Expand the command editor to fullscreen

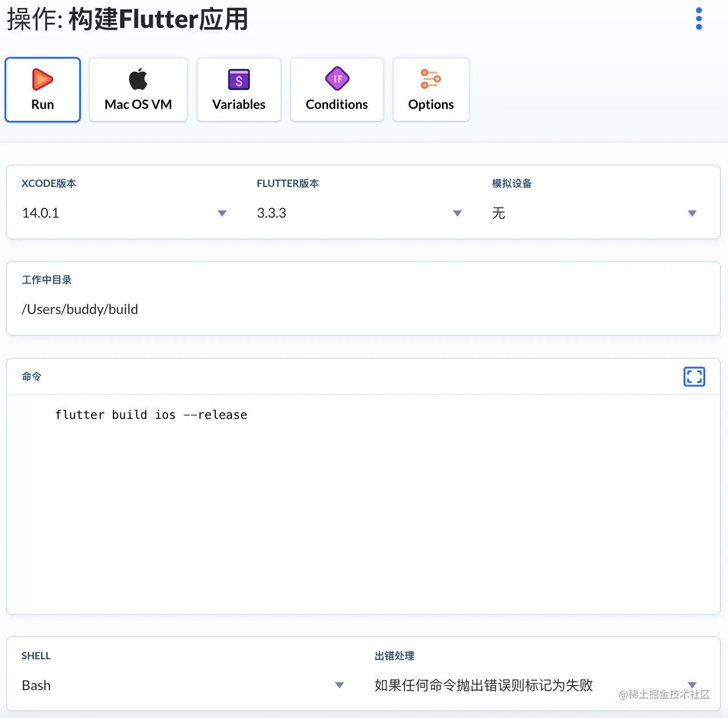click(x=694, y=377)
